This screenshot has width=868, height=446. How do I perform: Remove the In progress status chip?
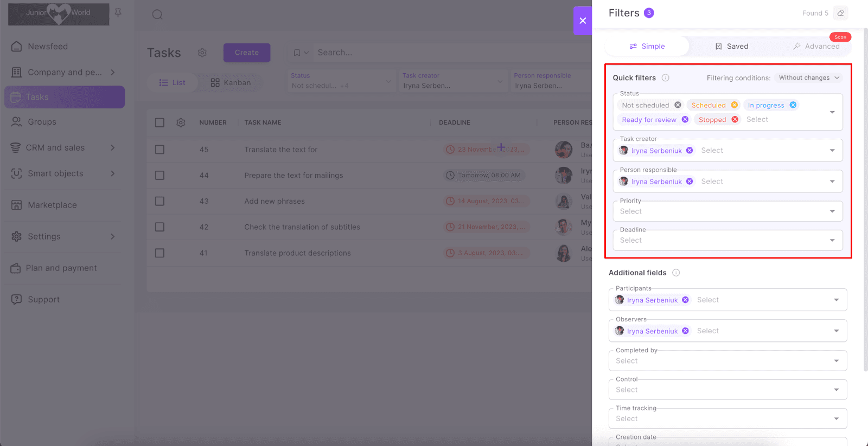[793, 105]
